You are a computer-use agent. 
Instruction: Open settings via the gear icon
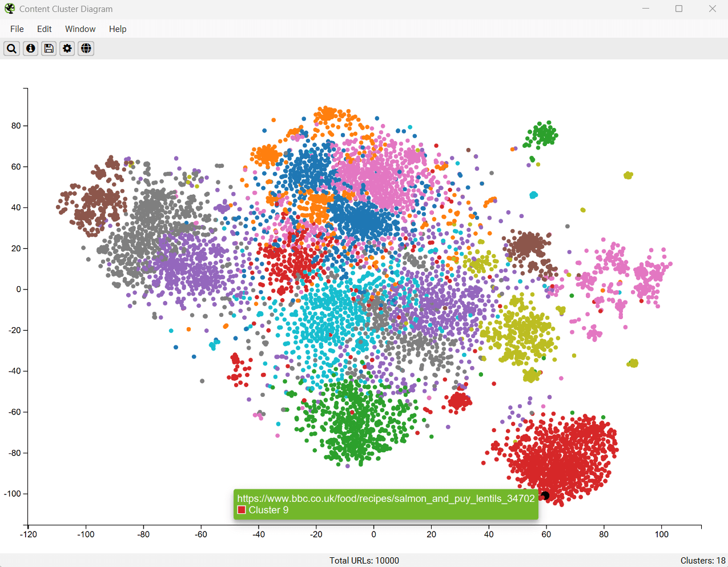67,49
